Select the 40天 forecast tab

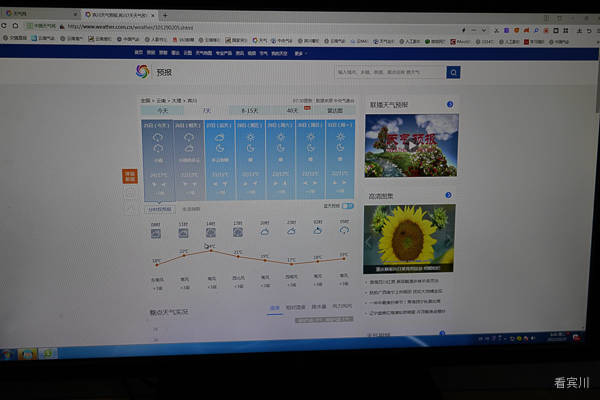[x=292, y=111]
